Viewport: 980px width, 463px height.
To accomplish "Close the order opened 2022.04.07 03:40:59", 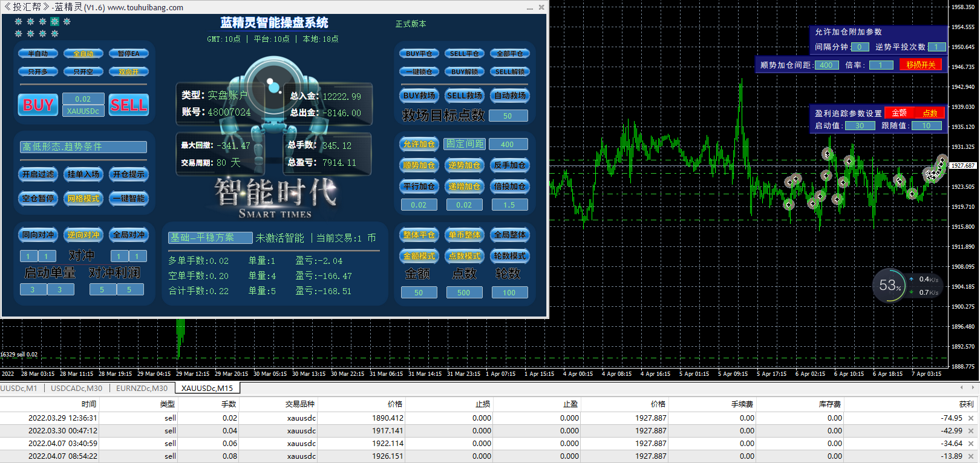I will coord(971,444).
